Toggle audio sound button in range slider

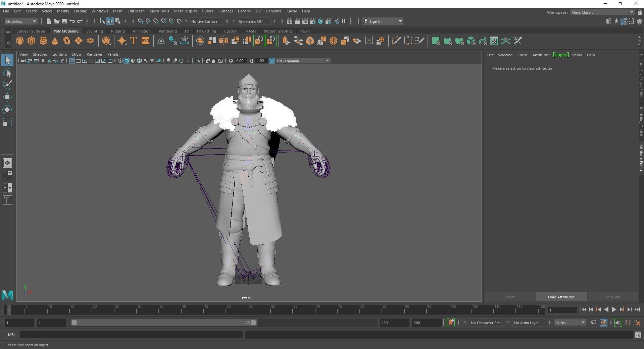click(x=618, y=323)
